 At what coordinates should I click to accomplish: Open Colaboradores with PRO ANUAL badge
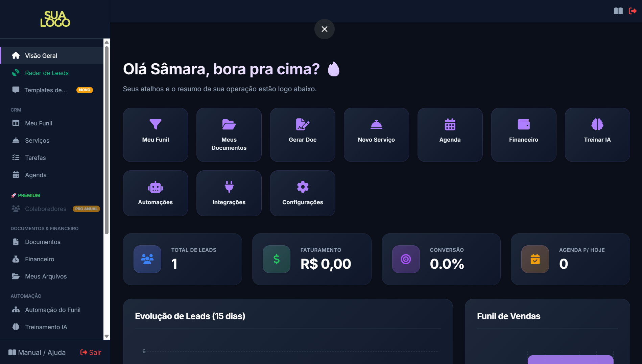click(x=45, y=209)
